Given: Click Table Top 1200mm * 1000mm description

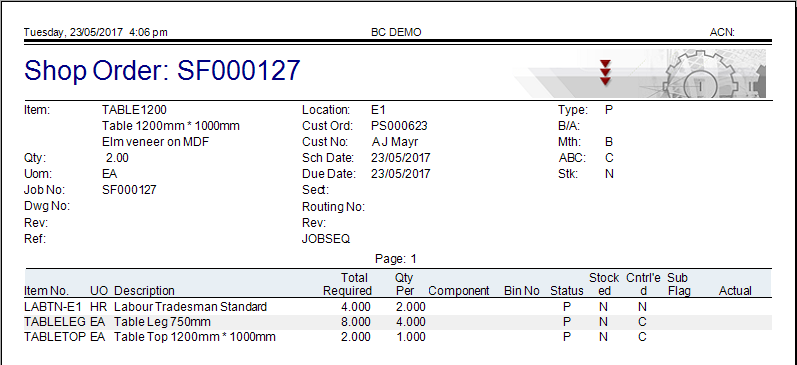Looking at the screenshot, I should click(x=195, y=337).
